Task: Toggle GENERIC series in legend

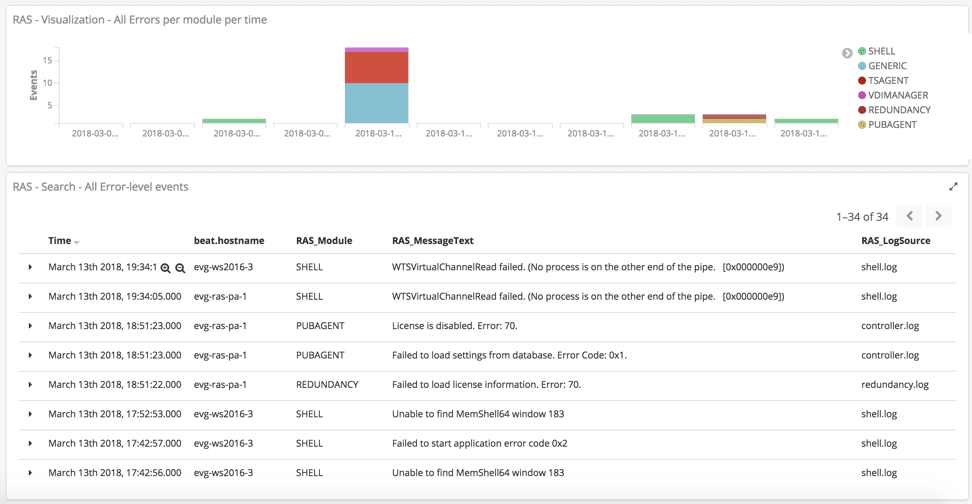Action: 882,66
